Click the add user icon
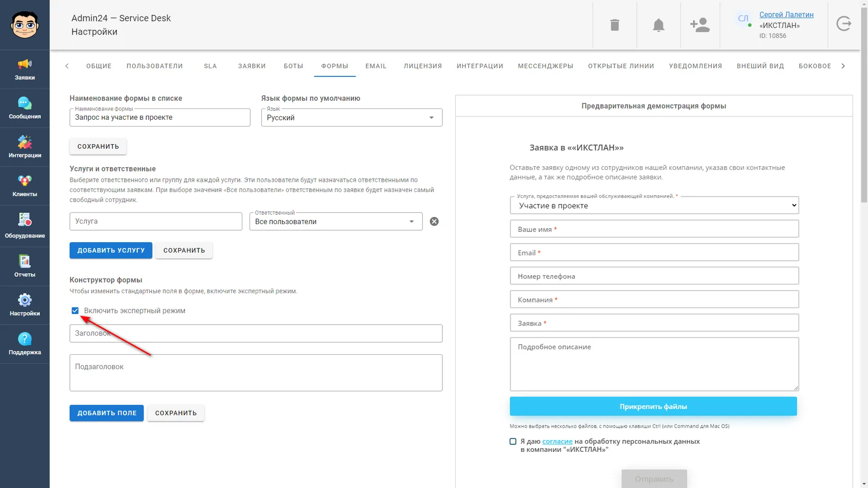Viewport: 868px width, 488px height. (x=700, y=25)
